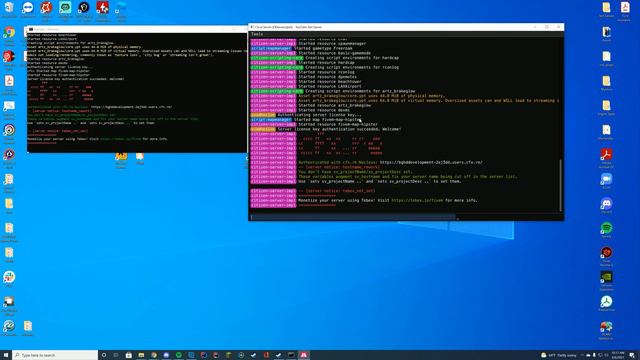The height and width of the screenshot is (360, 640).
Task: Click the taskbar search box
Action: click(x=55, y=355)
